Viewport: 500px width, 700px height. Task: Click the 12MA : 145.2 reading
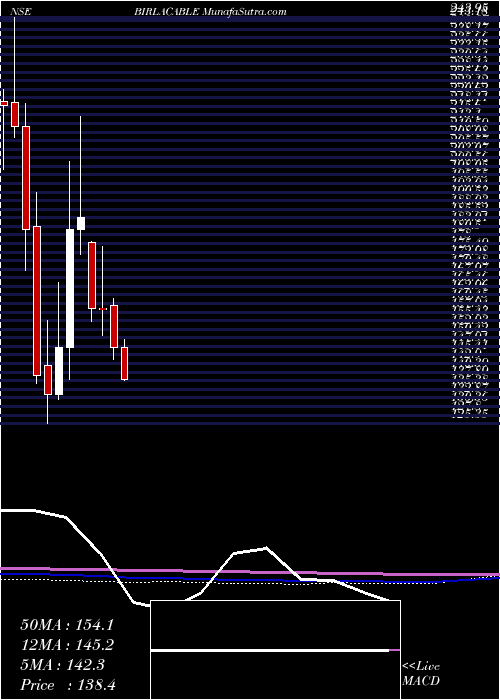click(67, 645)
